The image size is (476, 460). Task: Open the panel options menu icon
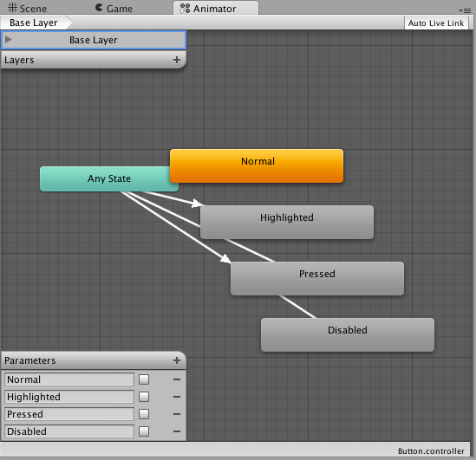point(465,10)
